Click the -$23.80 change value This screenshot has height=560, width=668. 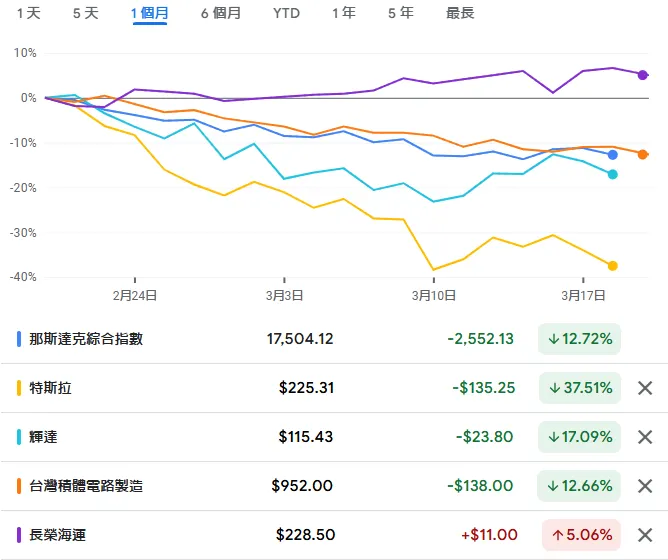pos(484,437)
